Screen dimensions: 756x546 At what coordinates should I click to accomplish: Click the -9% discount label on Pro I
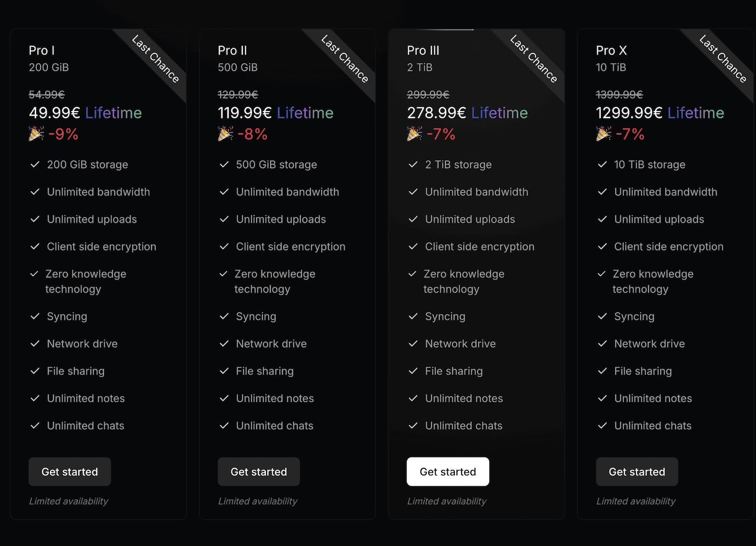(65, 134)
